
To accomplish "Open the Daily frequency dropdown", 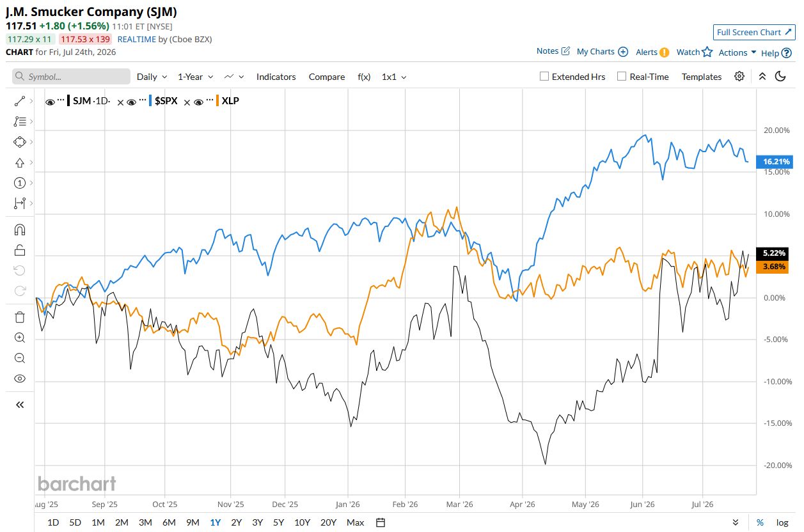I will pos(152,77).
